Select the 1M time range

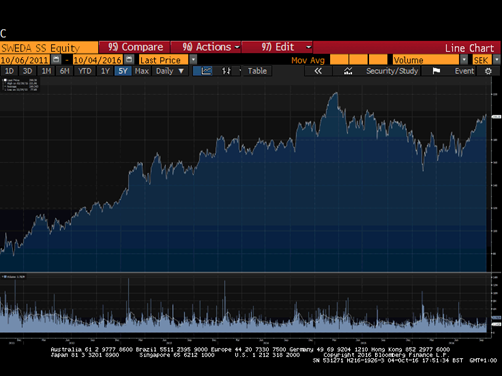point(46,71)
